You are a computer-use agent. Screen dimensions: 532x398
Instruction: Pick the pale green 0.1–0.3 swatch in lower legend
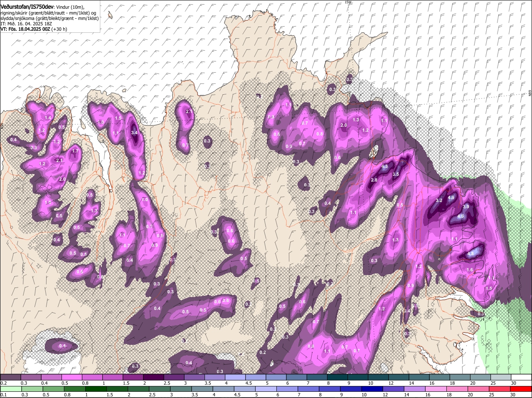(x=10, y=388)
